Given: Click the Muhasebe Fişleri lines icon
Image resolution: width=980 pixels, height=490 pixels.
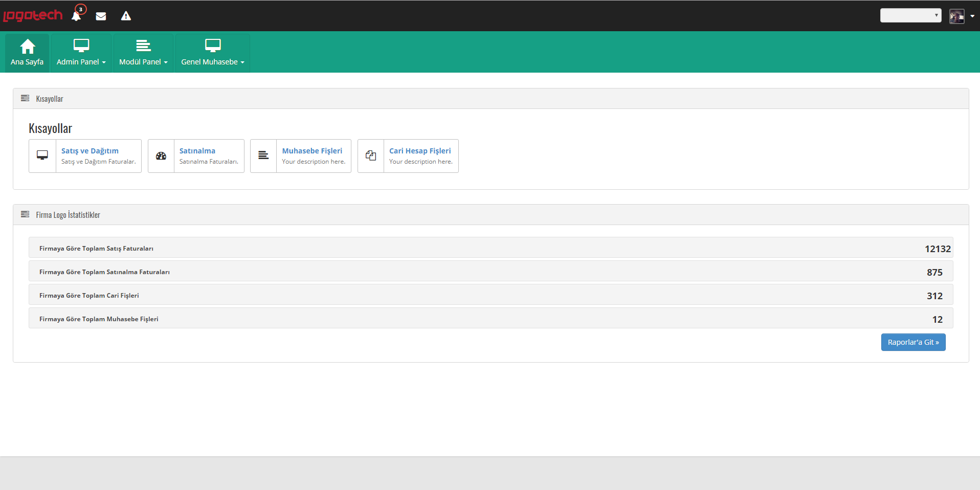Looking at the screenshot, I should (263, 155).
